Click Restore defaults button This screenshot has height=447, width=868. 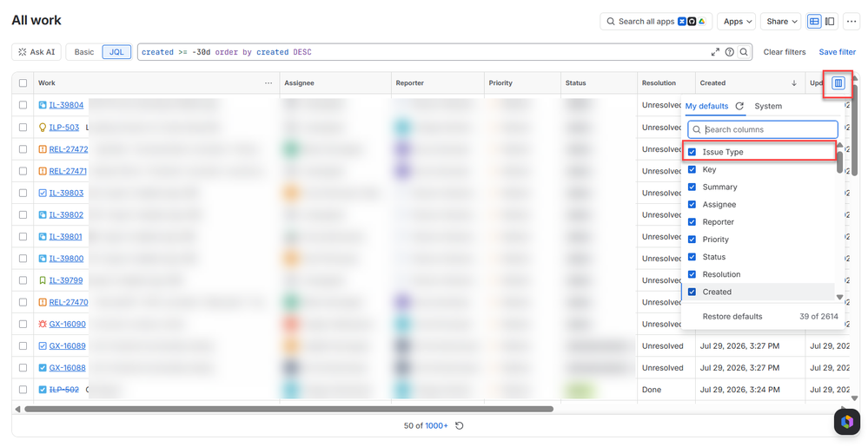point(732,317)
